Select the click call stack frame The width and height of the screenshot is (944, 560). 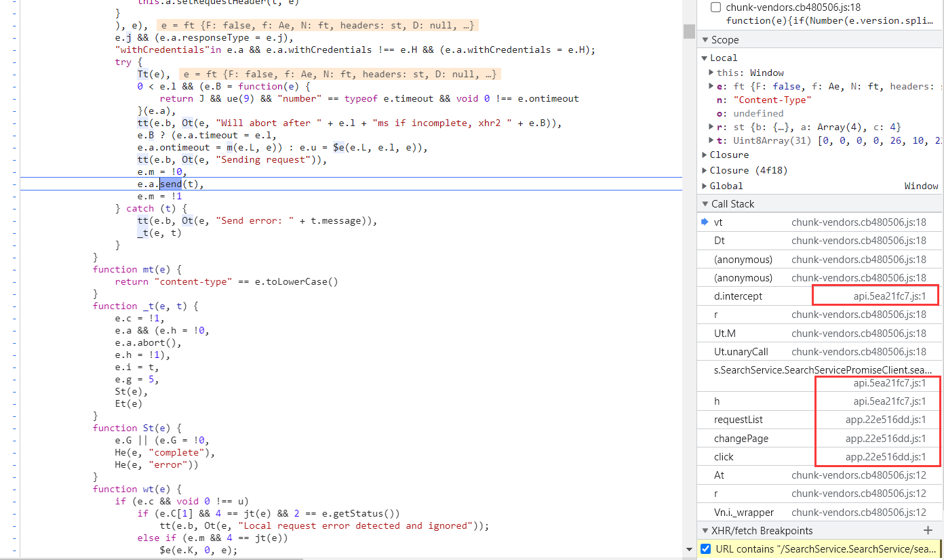pos(821,457)
